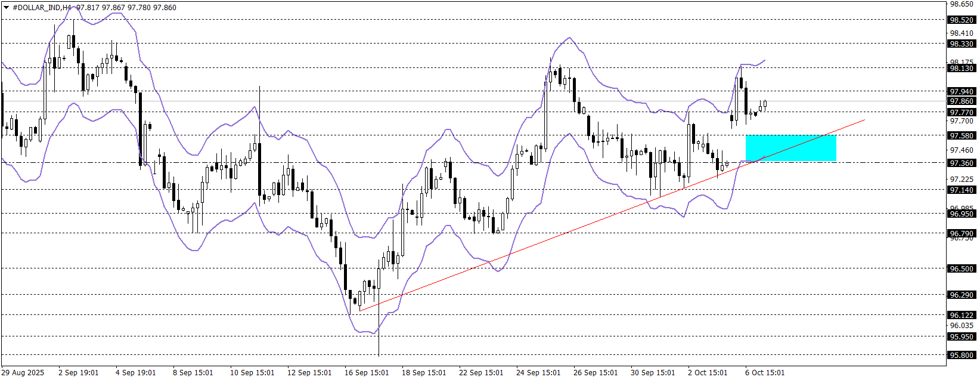The height and width of the screenshot is (380, 980).
Task: Click the 96.500 price level label
Action: pyautogui.click(x=962, y=268)
